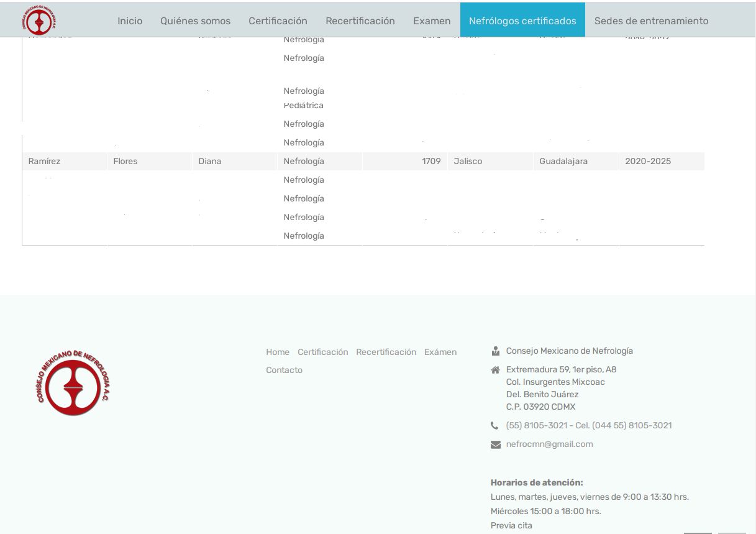Open the Examen menu item
756x534 pixels.
432,21
